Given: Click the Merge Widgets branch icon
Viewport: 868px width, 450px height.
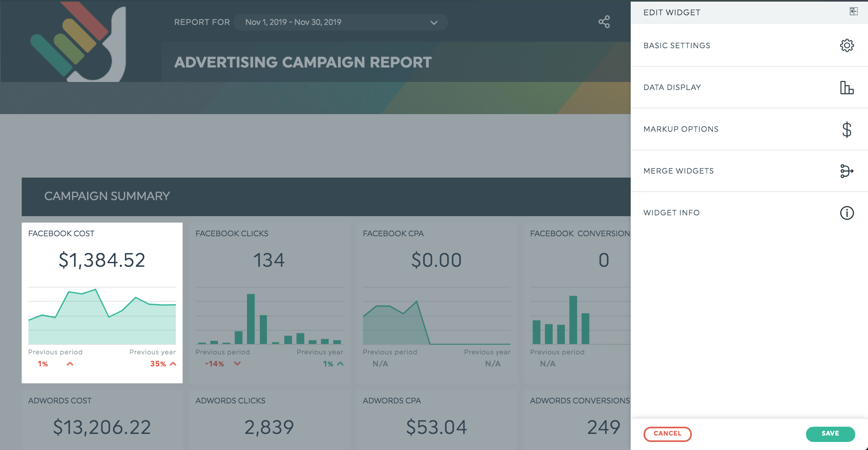Looking at the screenshot, I should click(x=847, y=171).
